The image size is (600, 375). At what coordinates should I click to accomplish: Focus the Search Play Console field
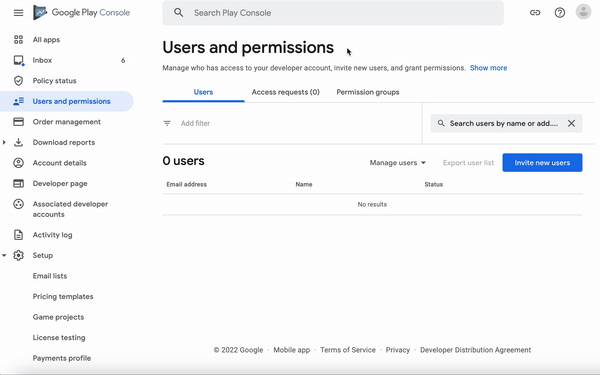click(333, 13)
